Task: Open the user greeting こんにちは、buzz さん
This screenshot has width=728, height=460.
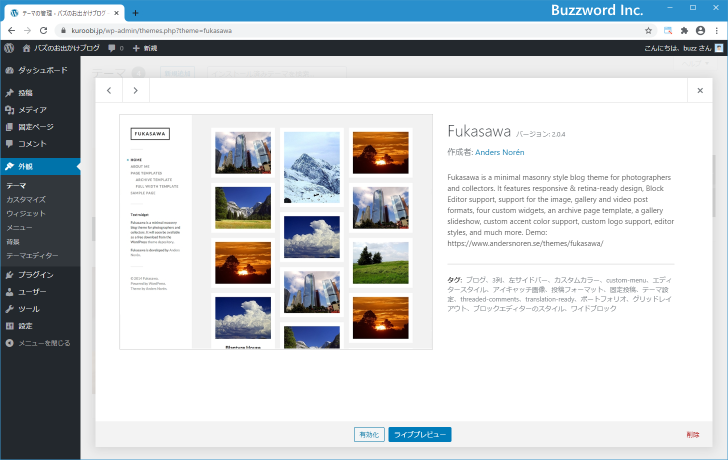Action: [683, 48]
